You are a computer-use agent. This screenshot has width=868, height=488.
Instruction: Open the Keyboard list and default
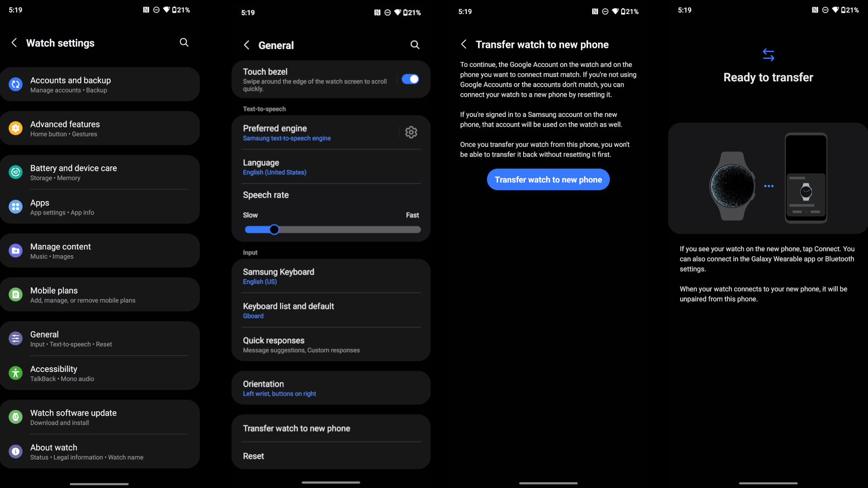(331, 309)
